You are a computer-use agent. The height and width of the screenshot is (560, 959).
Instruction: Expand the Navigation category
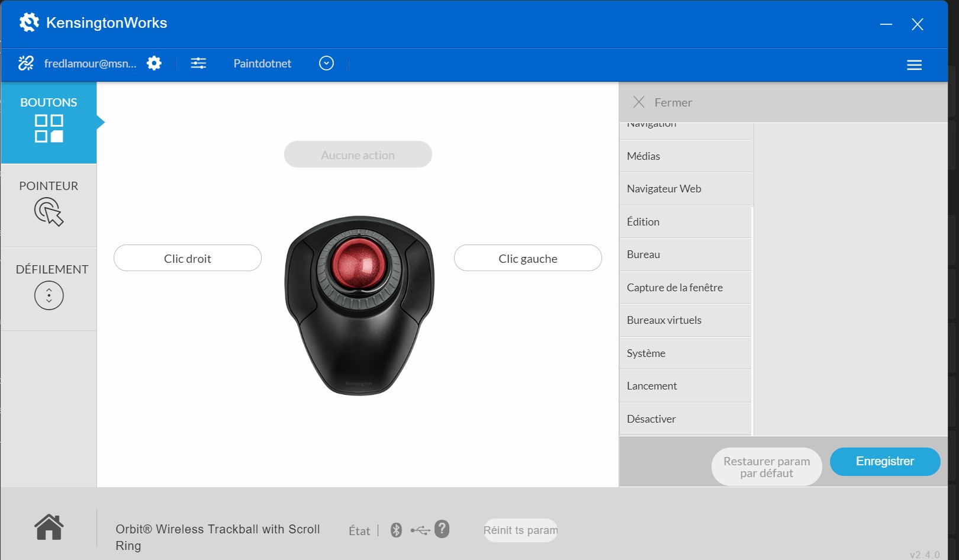coord(686,130)
